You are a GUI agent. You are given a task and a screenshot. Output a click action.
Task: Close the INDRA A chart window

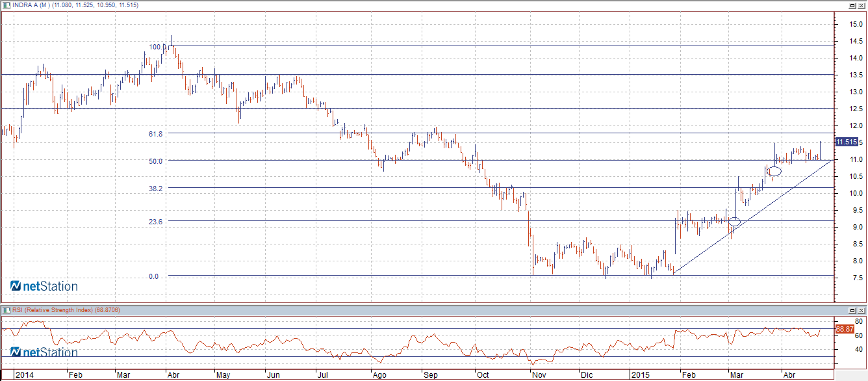860,5
